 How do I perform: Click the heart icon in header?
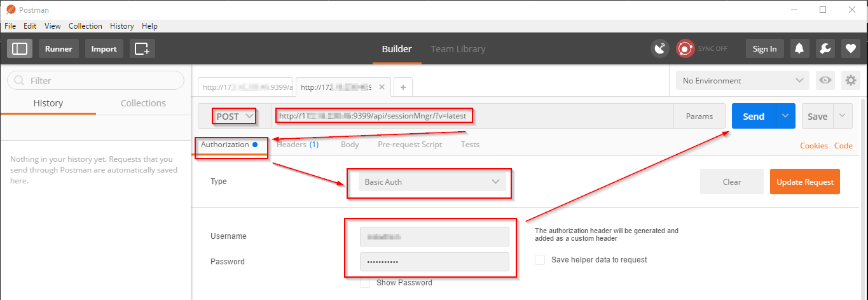point(851,48)
